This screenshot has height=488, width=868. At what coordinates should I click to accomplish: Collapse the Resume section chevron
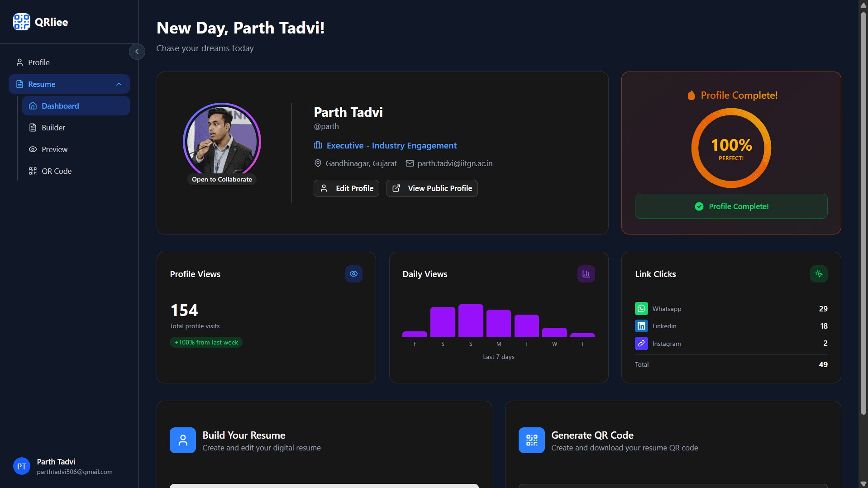pos(119,84)
